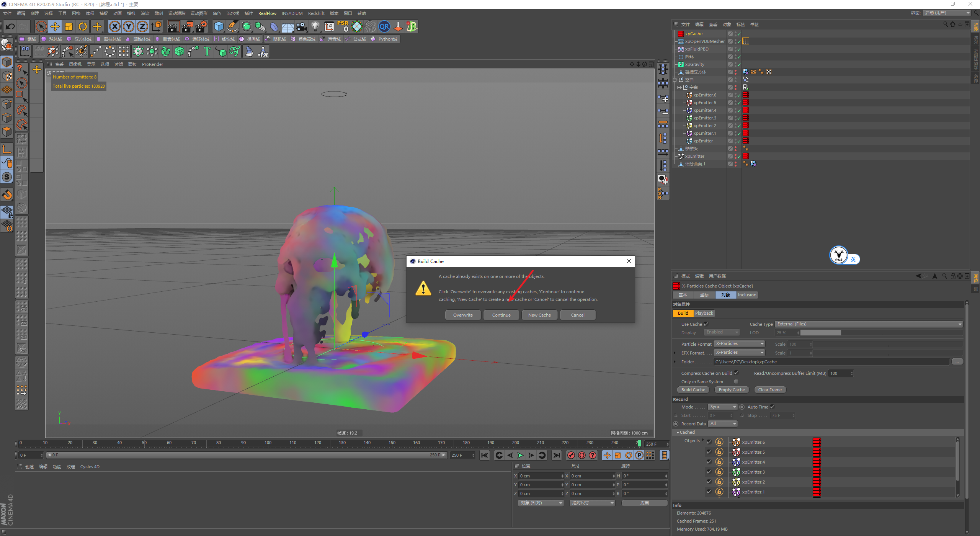
Task: Open the object relative coordinates dropdown
Action: (541, 503)
